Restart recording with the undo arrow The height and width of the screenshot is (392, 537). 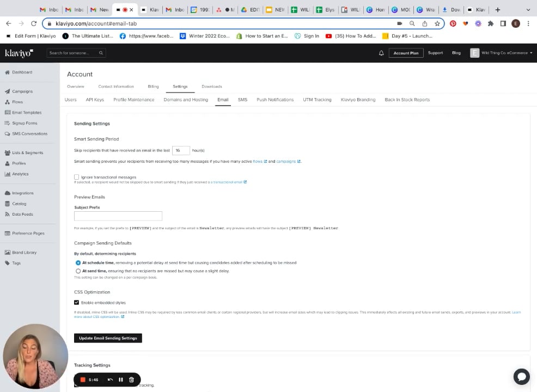110,379
